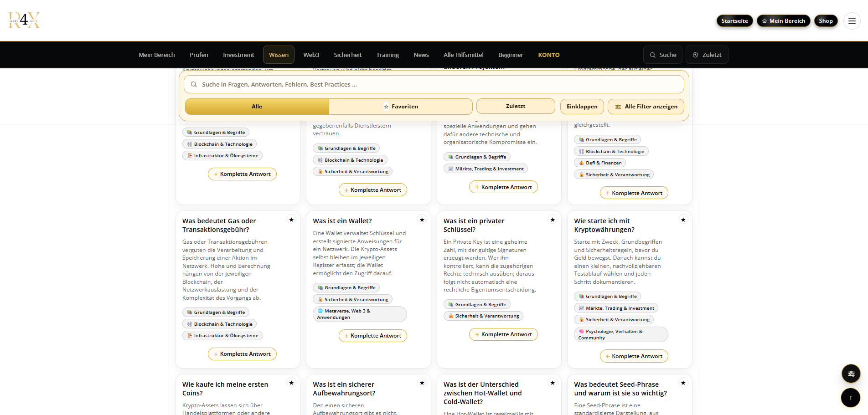
Task: Show all filters via Alle Filter anzeigen
Action: [646, 107]
